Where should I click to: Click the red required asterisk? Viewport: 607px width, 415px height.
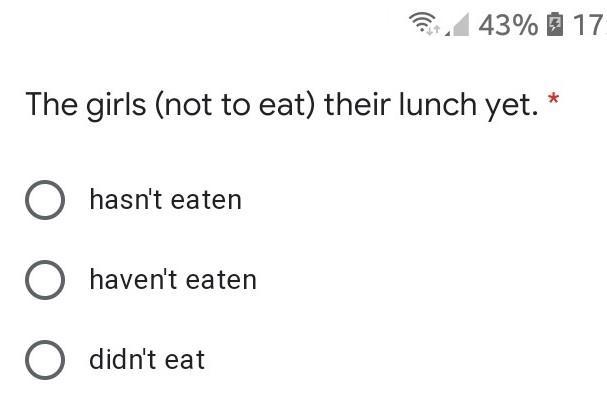coord(553,102)
